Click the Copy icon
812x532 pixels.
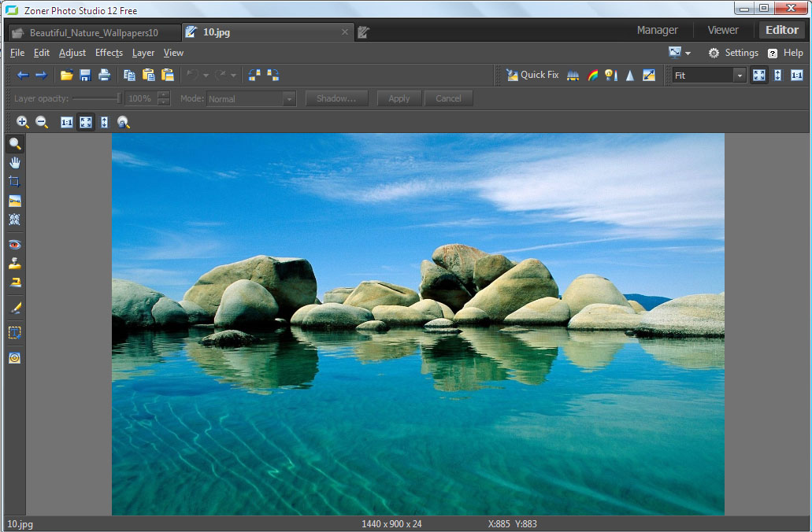[129, 75]
